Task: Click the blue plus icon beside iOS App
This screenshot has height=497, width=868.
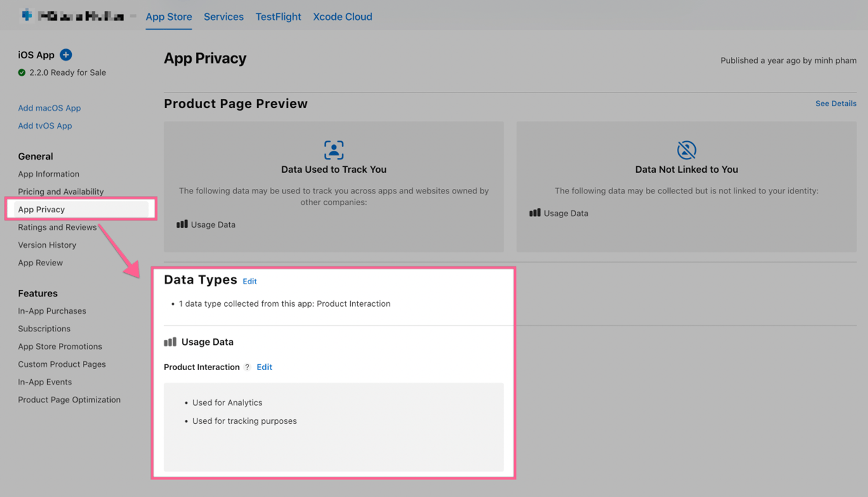Action: coord(66,55)
